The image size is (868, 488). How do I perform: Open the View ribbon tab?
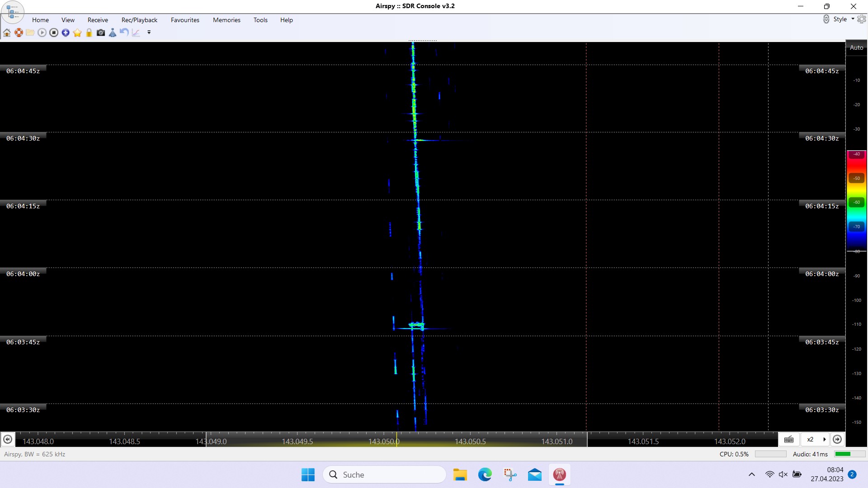point(68,20)
